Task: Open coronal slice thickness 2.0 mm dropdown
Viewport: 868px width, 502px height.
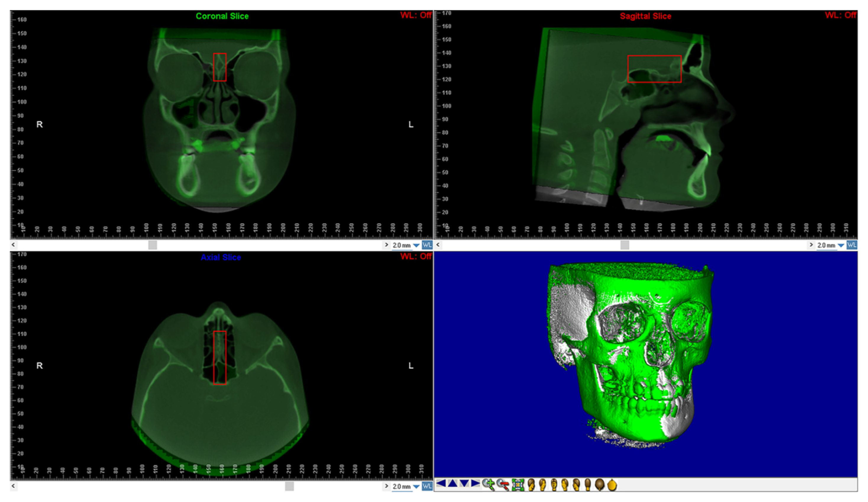Action: (416, 245)
